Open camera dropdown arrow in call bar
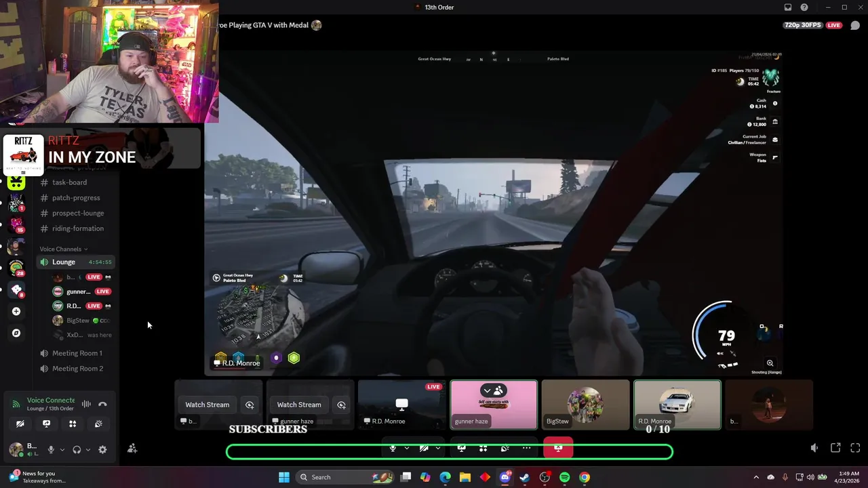The width and height of the screenshot is (868, 488). (x=438, y=448)
